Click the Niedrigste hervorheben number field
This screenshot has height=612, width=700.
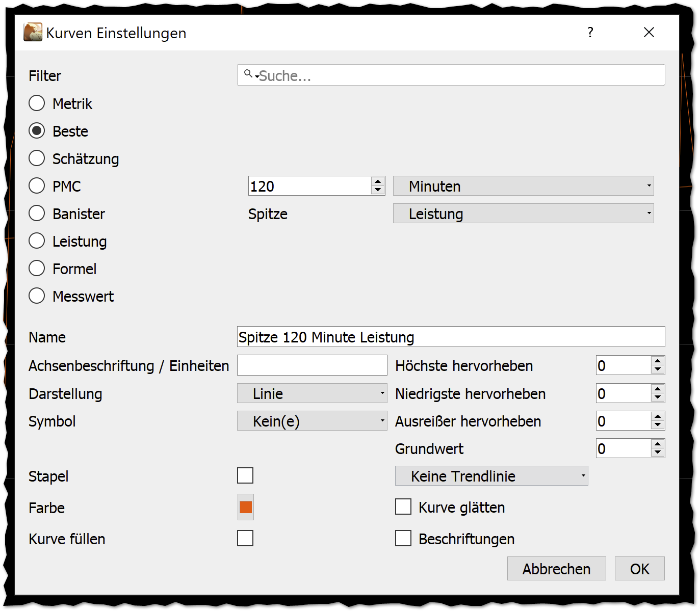click(624, 393)
